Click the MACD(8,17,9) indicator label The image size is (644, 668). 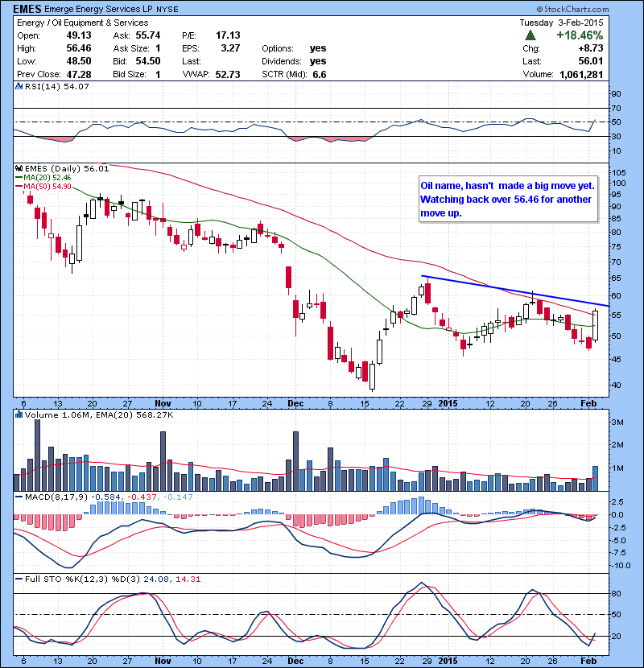coord(56,497)
